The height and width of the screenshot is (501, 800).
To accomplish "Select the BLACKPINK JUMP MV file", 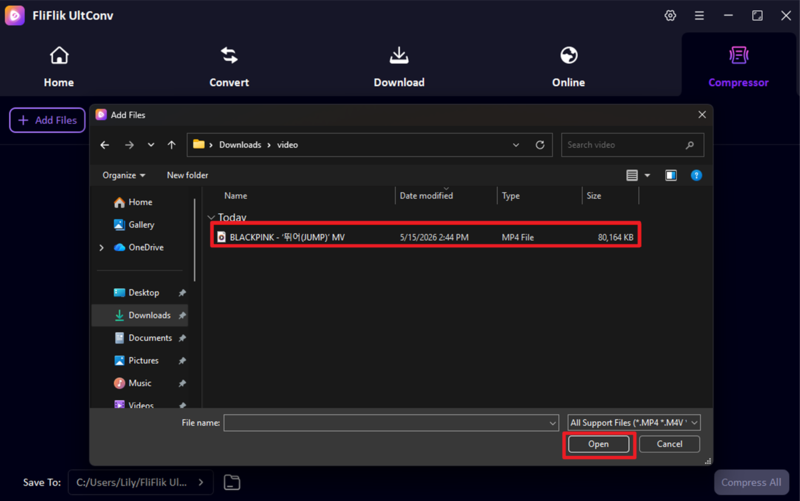I will (426, 237).
